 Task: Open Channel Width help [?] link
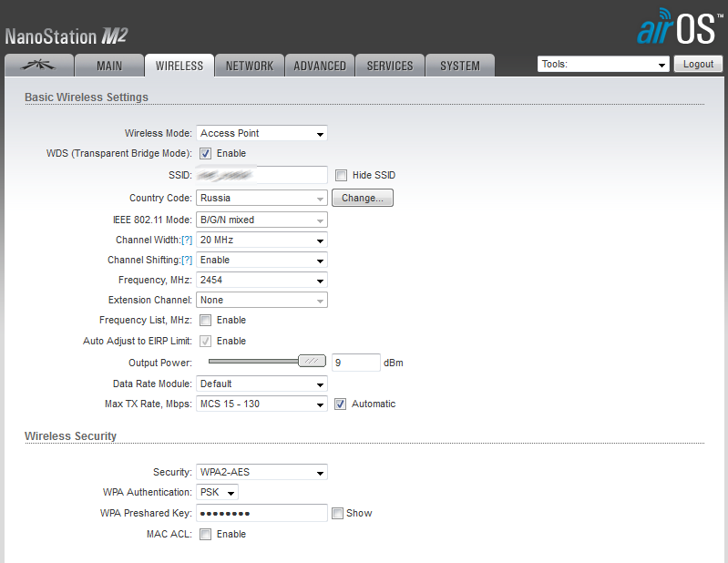[x=187, y=240]
